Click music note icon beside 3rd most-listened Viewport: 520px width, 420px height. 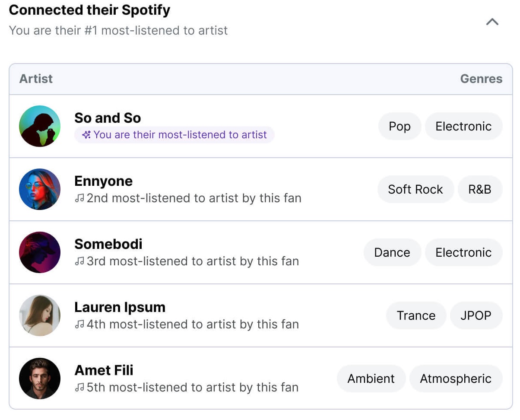coord(79,261)
